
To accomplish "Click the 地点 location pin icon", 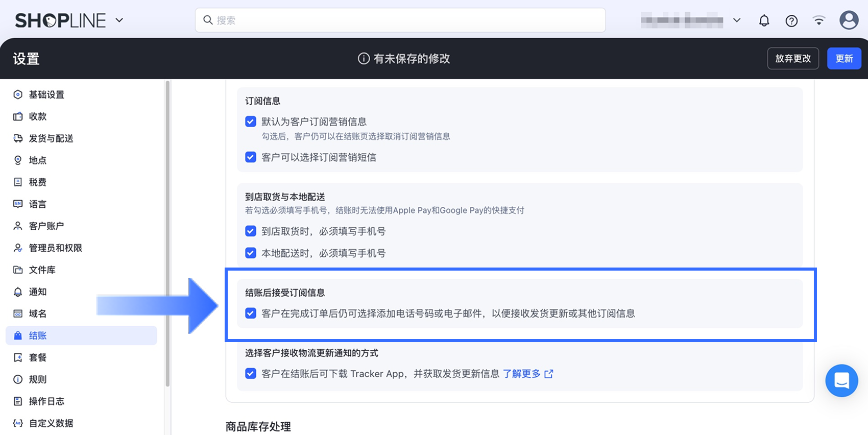I will (18, 160).
